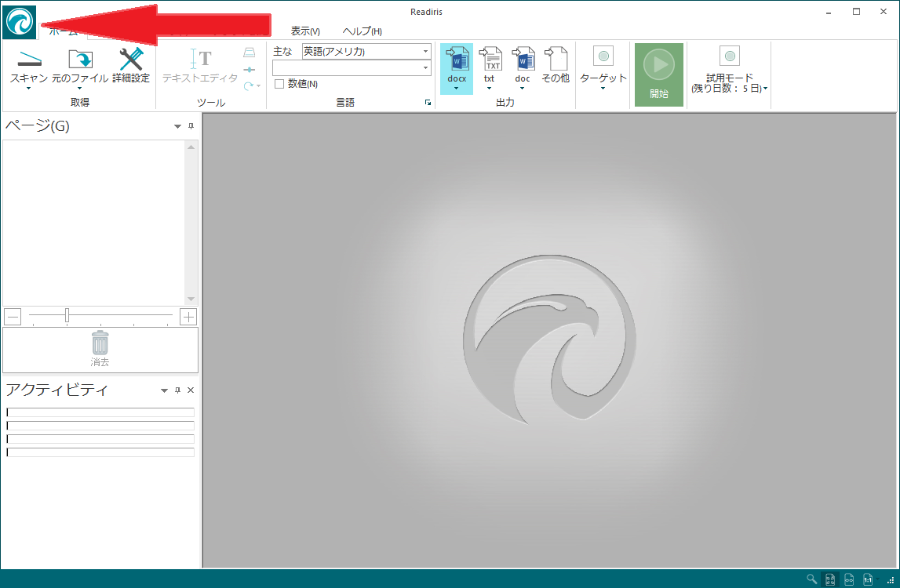The height and width of the screenshot is (588, 900).
Task: Click the deskew page icon in ツール group
Action: click(x=249, y=53)
